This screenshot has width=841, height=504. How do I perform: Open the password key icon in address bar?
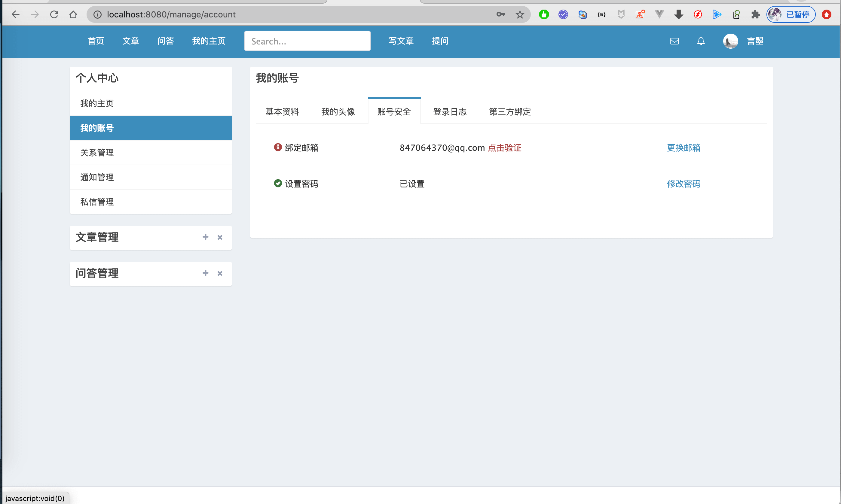pyautogui.click(x=500, y=14)
